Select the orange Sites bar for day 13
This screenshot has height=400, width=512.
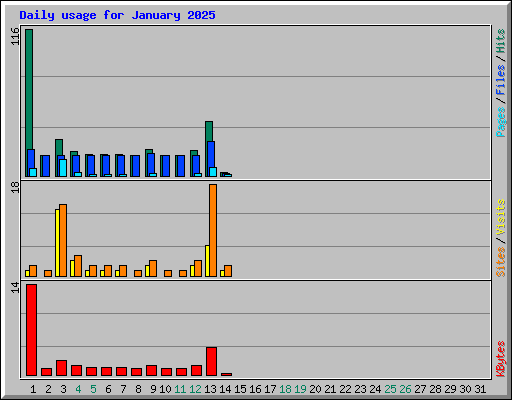(213, 230)
